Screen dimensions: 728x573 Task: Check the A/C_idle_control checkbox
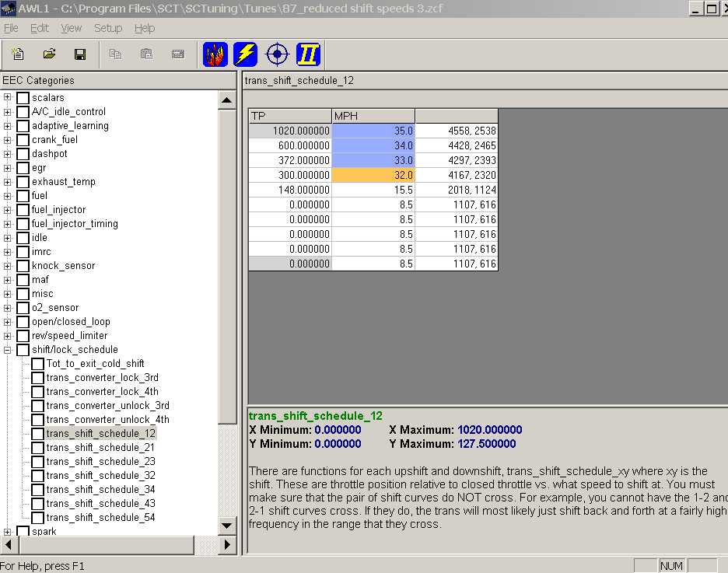point(23,112)
